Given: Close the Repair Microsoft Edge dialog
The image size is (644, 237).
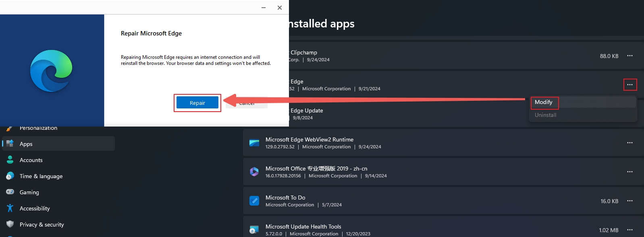Looking at the screenshot, I should (x=280, y=8).
